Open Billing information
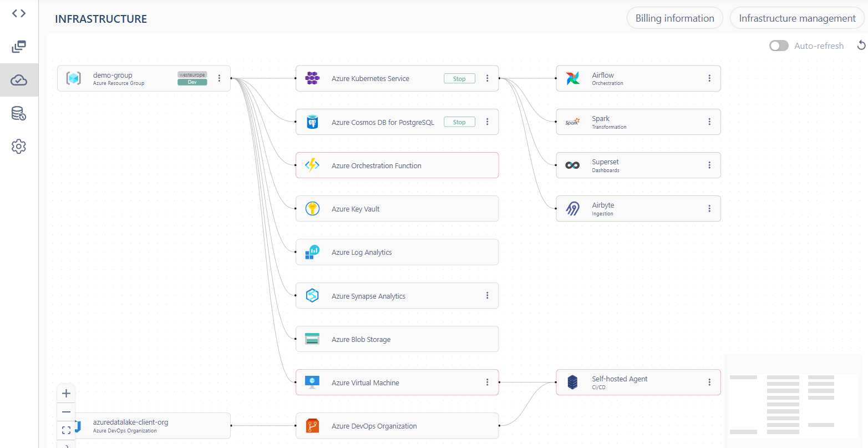 [x=675, y=18]
